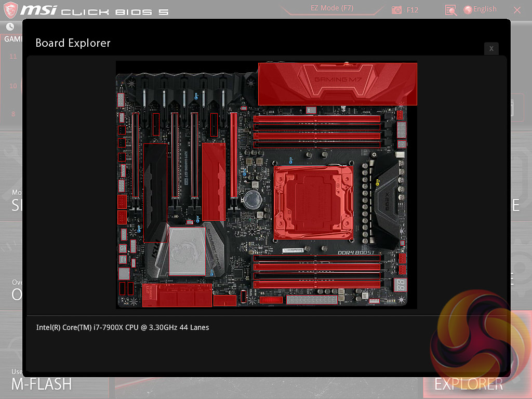Click the EXPLORER tile in the background

(x=469, y=384)
